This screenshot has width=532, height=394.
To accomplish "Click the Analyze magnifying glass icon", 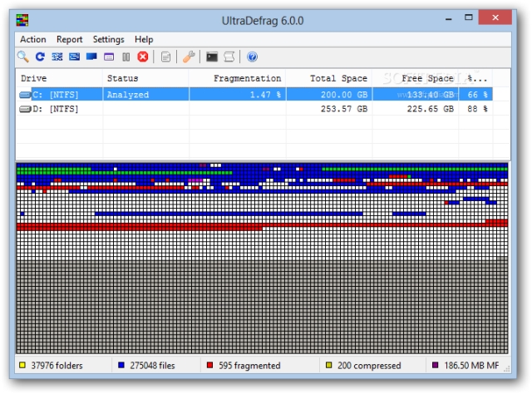I will [23, 57].
